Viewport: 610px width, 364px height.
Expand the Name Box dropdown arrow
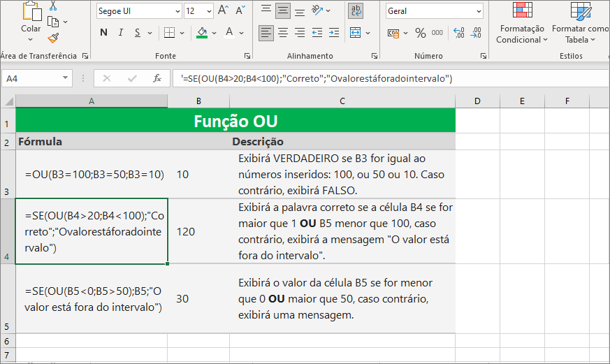pyautogui.click(x=66, y=78)
